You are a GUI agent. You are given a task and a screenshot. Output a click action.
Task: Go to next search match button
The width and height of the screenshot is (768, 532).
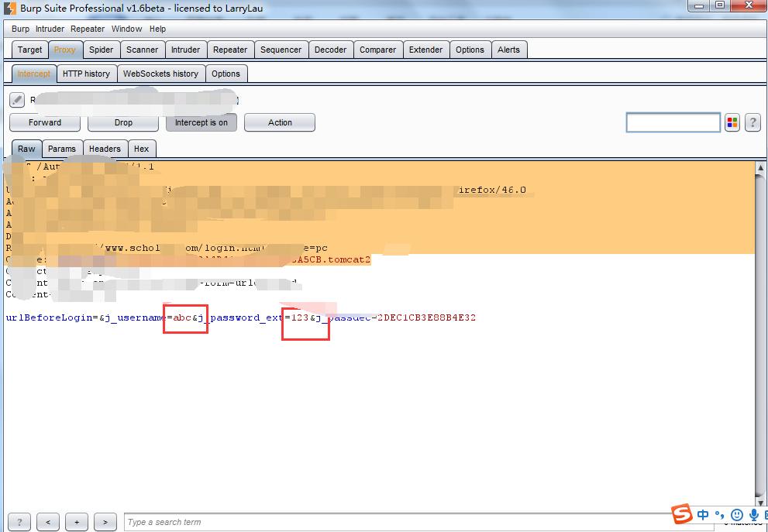[105, 522]
